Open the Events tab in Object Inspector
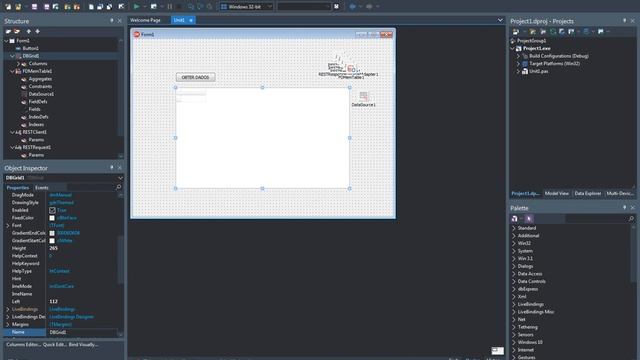The image size is (640, 360). [x=42, y=188]
